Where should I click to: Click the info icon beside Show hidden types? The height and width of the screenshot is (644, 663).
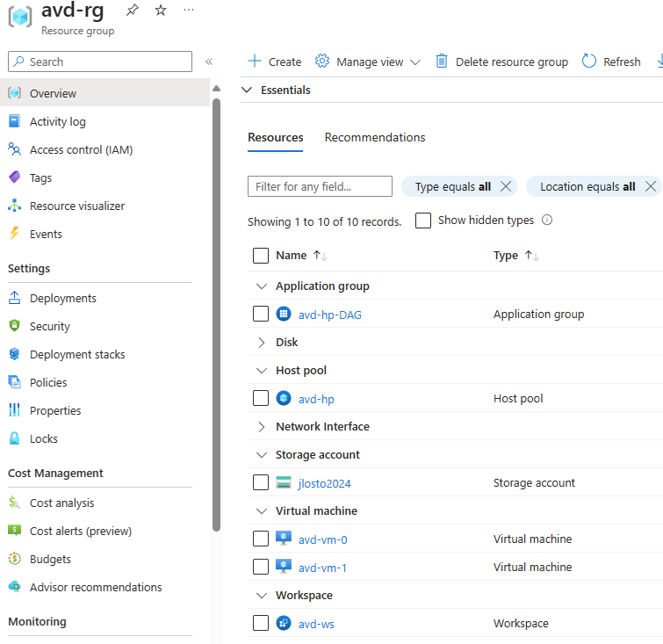click(x=547, y=220)
